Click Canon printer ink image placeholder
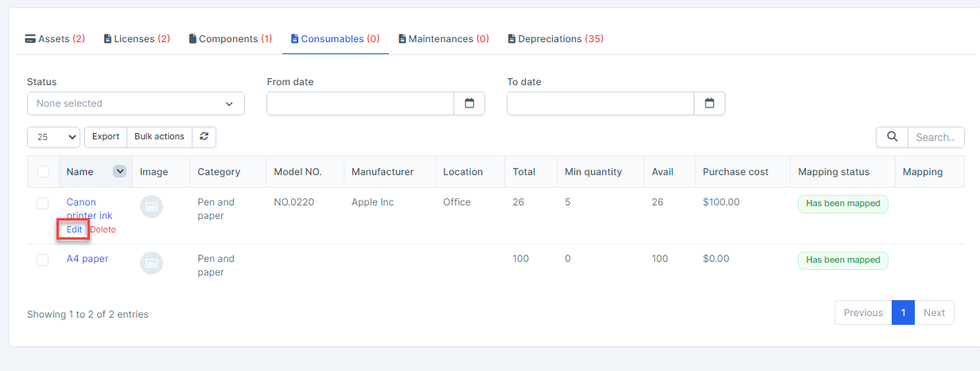This screenshot has height=371, width=980. (151, 207)
